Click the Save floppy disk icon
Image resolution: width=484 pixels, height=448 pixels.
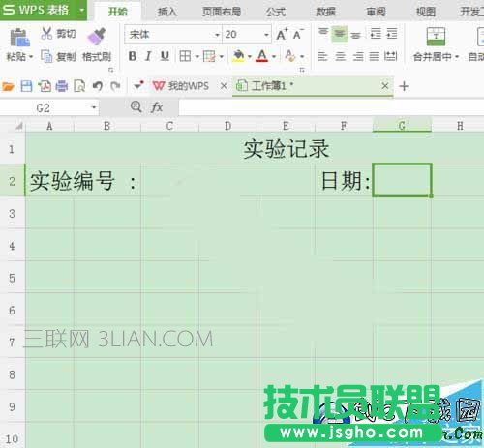coord(26,86)
